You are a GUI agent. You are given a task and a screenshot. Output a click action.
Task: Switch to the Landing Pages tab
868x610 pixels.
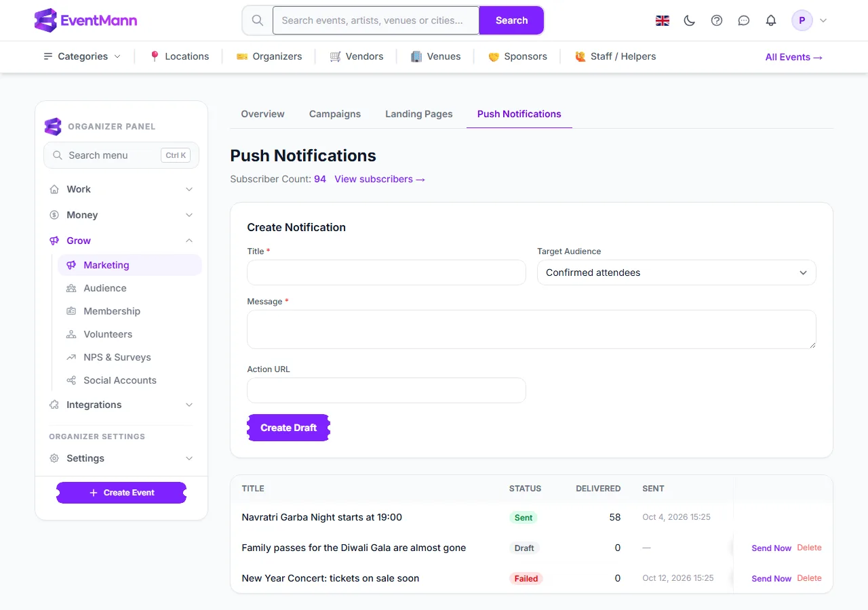point(419,114)
